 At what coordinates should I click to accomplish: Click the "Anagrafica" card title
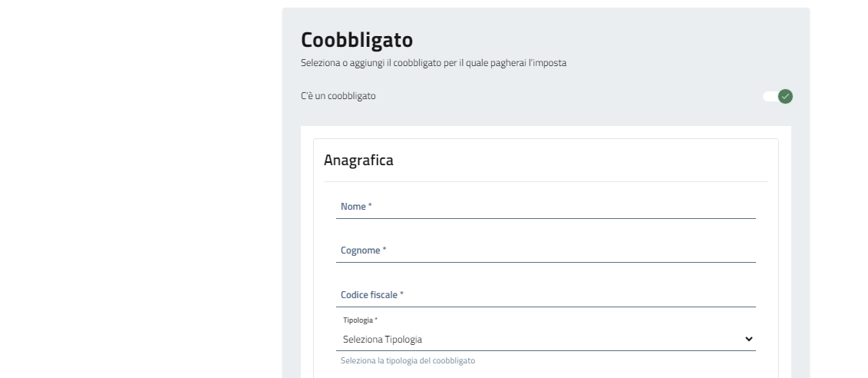coord(358,160)
